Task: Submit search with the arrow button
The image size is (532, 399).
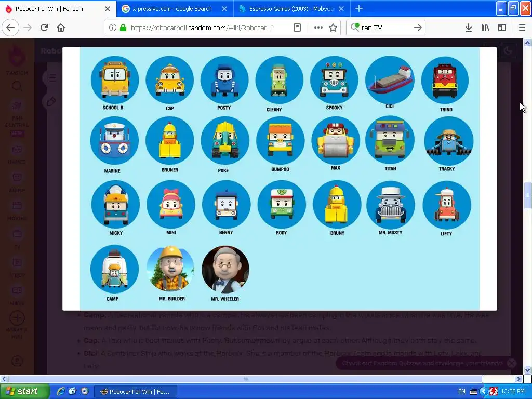Action: point(417,28)
